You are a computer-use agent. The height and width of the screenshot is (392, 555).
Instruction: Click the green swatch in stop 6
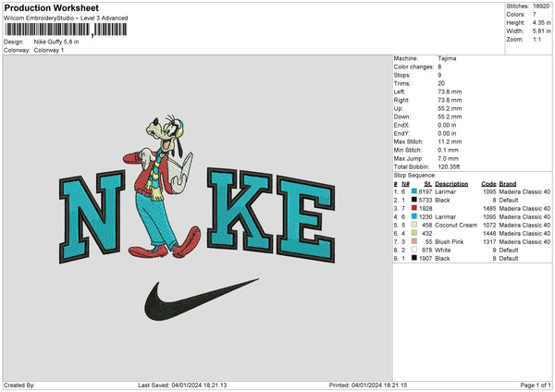click(414, 233)
